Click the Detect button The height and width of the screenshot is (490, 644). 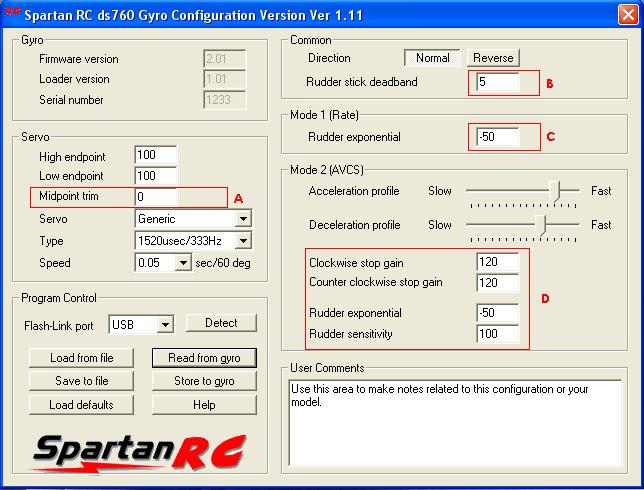click(221, 323)
